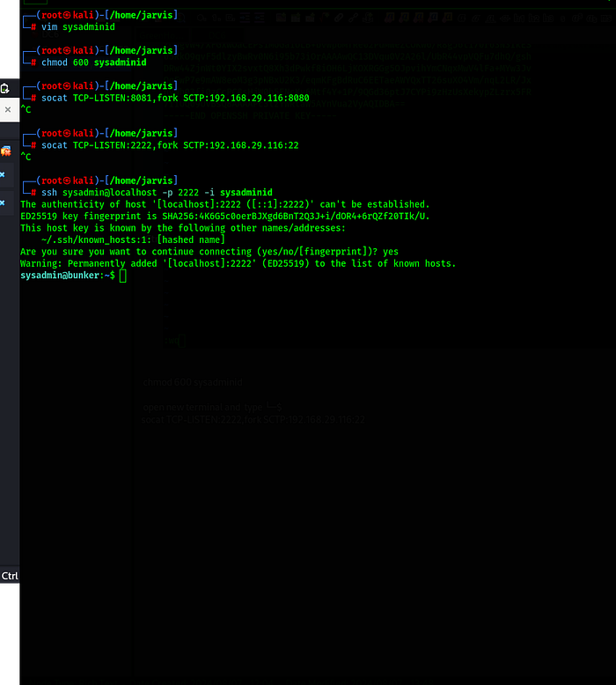Click the 'Warning: Permanently added' message
Image resolution: width=616 pixels, height=685 pixels.
pyautogui.click(x=238, y=263)
